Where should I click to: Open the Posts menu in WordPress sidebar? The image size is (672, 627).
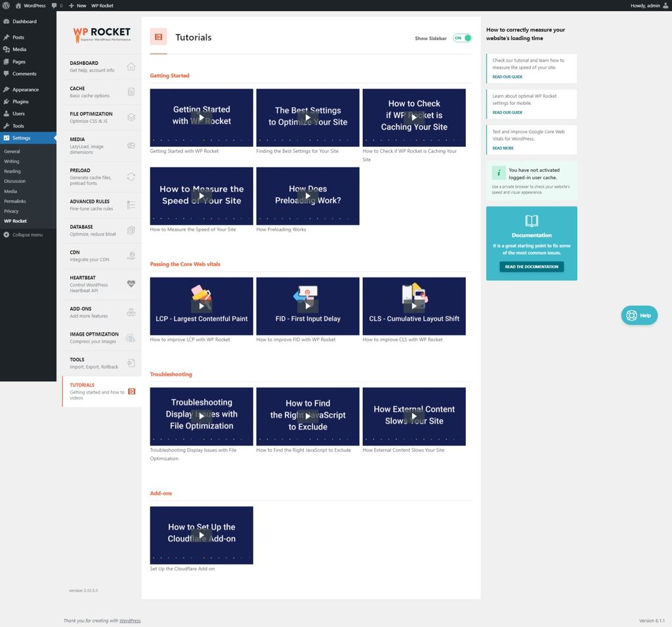[28, 37]
